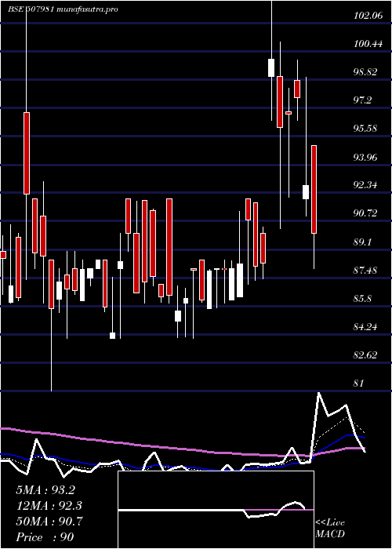The height and width of the screenshot is (549, 392).
Task: Select the 84.24 price axis label
Action: click(x=365, y=327)
